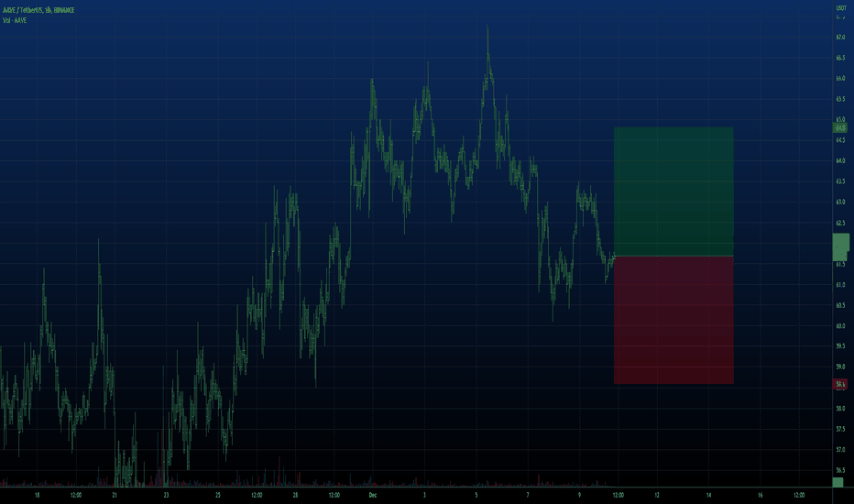Click the 9 date label on the time axis
The width and height of the screenshot is (854, 504).
click(579, 495)
